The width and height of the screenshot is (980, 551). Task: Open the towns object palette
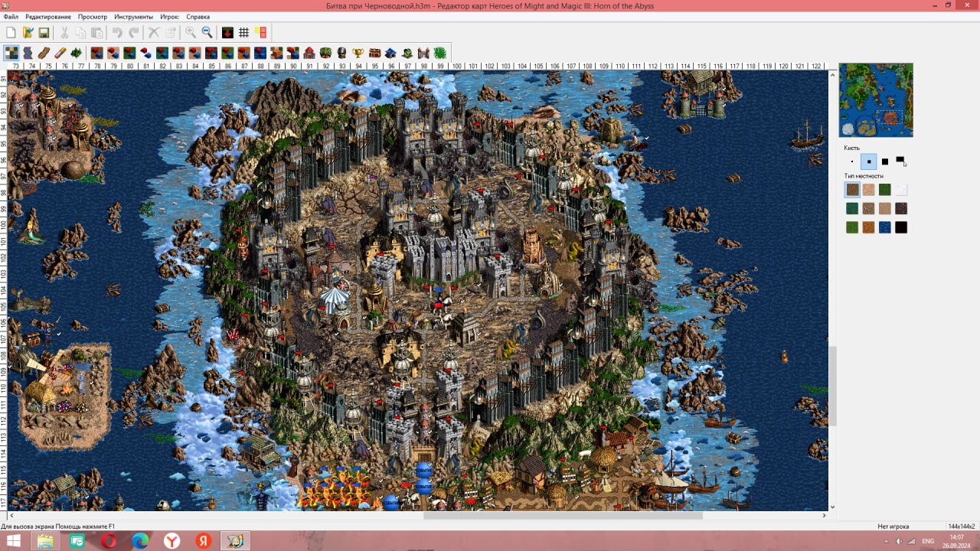tap(309, 53)
